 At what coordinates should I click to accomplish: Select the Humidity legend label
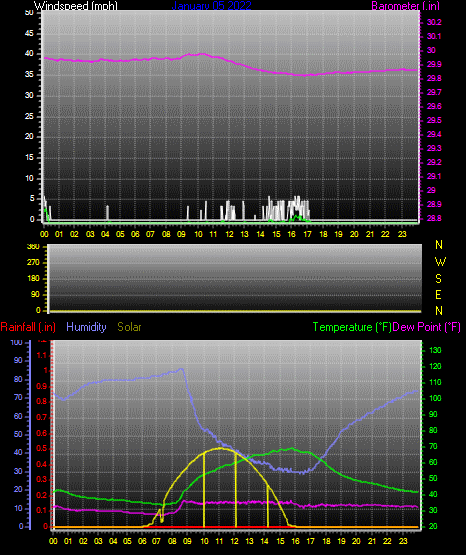86,327
